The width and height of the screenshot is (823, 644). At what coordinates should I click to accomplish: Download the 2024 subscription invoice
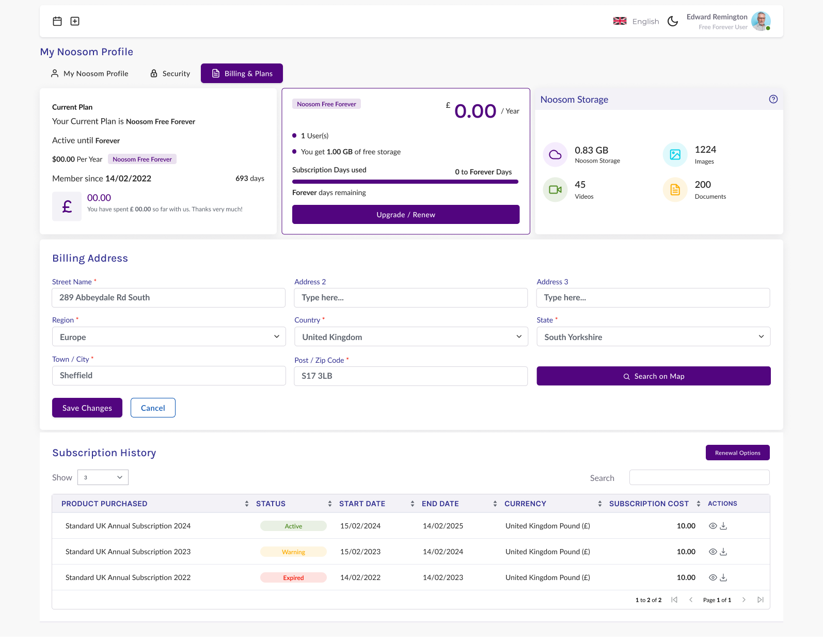723,526
